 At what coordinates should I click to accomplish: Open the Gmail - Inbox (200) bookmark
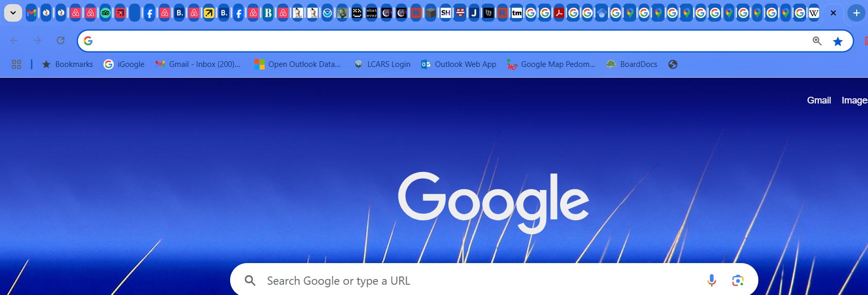198,64
